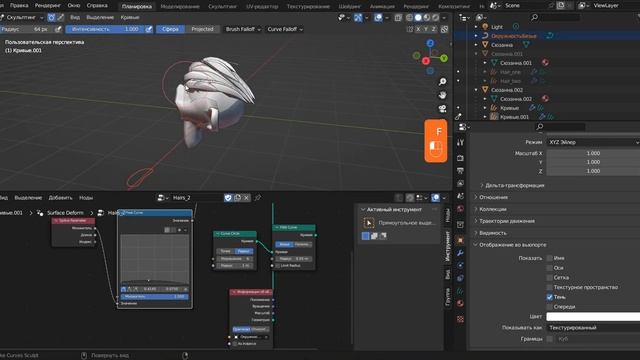The height and width of the screenshot is (360, 640).
Task: Open the Инструмент sidebar tab
Action: [x=448, y=246]
